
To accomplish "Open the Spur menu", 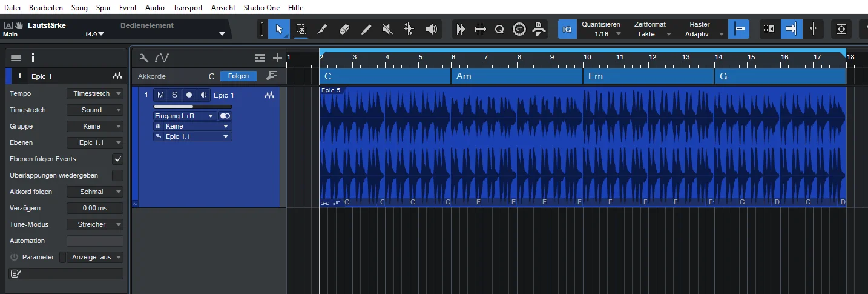I will click(x=104, y=8).
